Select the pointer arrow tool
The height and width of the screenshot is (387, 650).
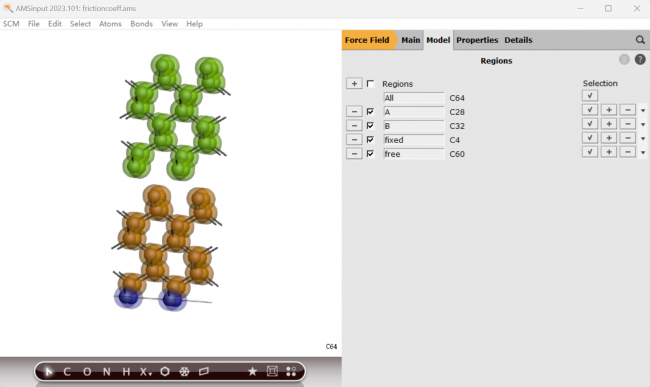(x=49, y=372)
